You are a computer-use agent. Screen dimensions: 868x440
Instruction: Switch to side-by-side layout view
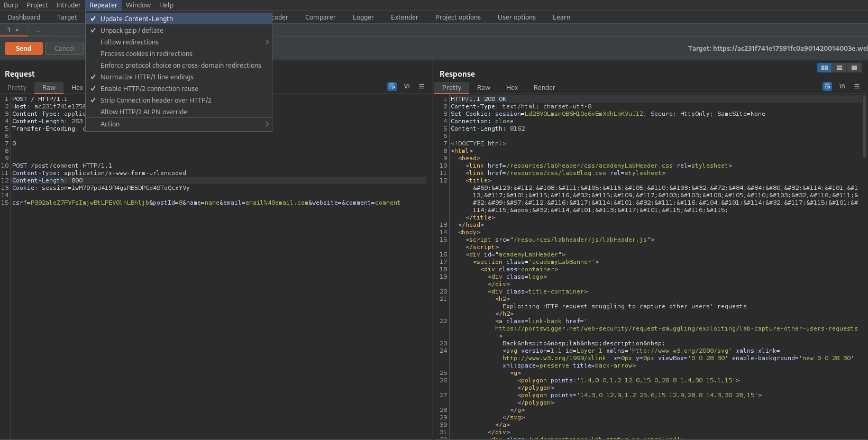[825, 68]
